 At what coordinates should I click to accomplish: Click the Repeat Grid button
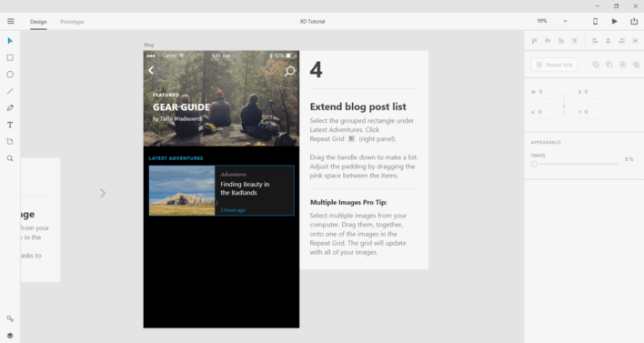[554, 65]
